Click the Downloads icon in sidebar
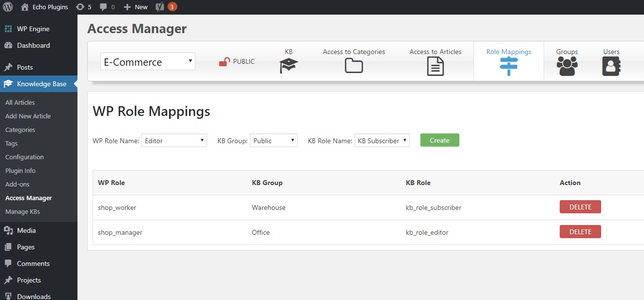 coord(8,296)
